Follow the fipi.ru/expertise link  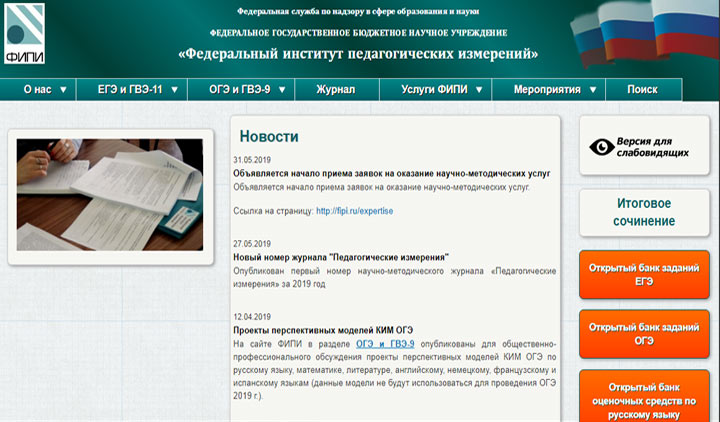pyautogui.click(x=354, y=211)
